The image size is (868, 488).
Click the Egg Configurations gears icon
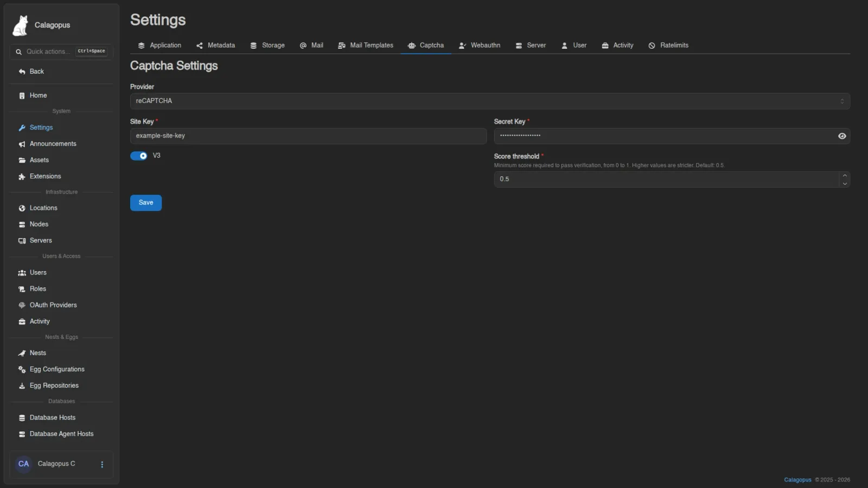(x=22, y=369)
